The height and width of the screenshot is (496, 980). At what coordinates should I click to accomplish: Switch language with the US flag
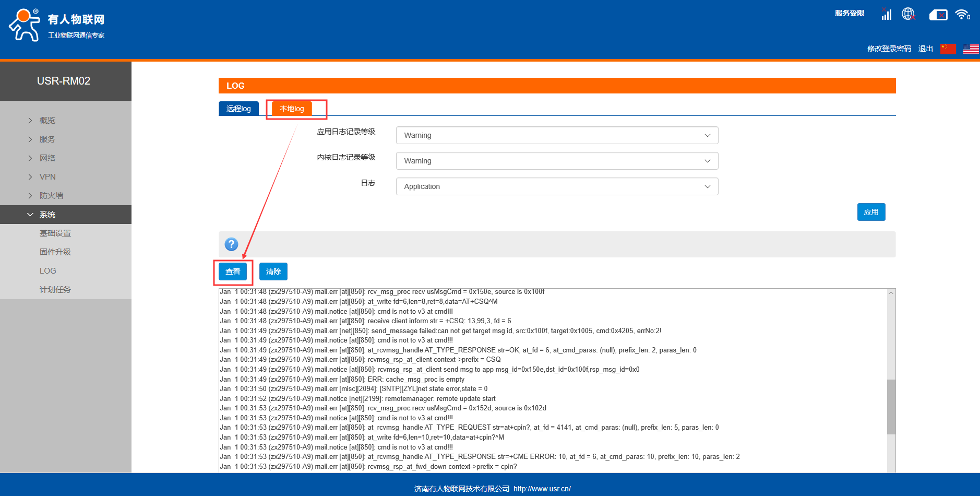[971, 49]
